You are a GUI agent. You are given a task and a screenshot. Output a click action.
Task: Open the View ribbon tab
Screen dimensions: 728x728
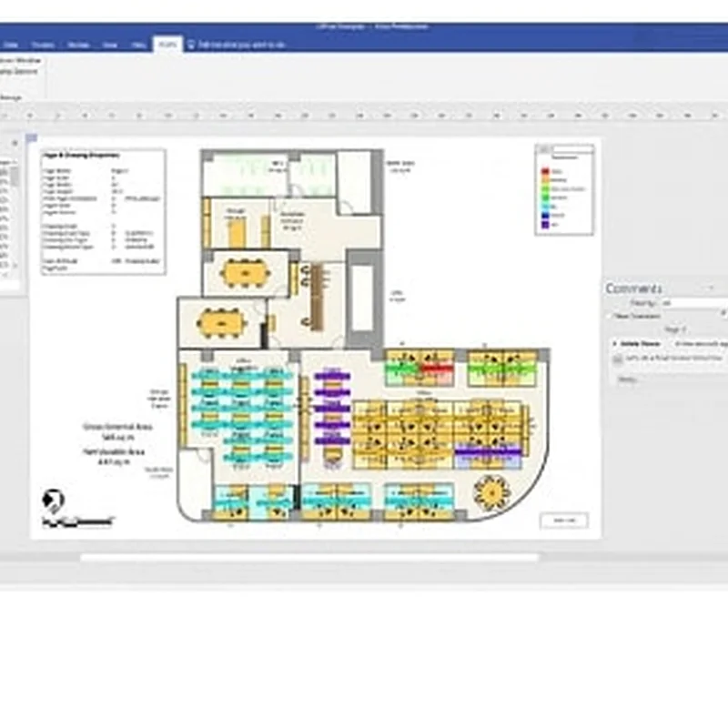point(109,44)
